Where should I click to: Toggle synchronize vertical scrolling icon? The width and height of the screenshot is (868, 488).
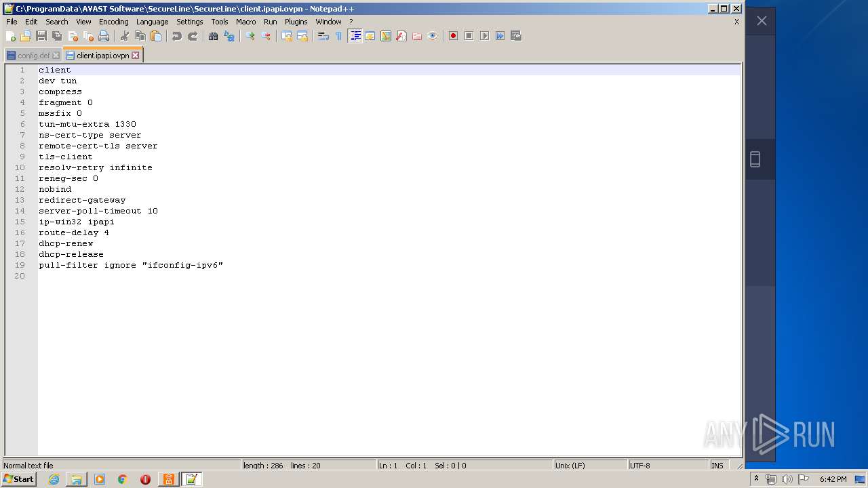click(x=287, y=36)
